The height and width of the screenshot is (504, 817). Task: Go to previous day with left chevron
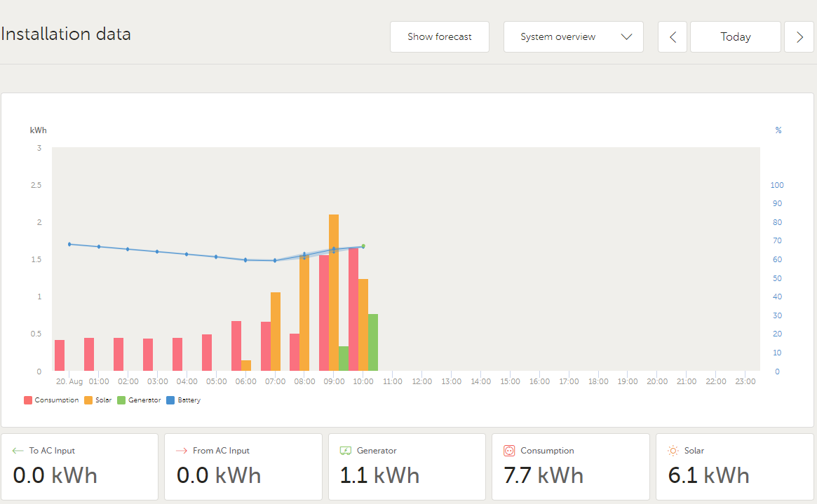coord(673,37)
